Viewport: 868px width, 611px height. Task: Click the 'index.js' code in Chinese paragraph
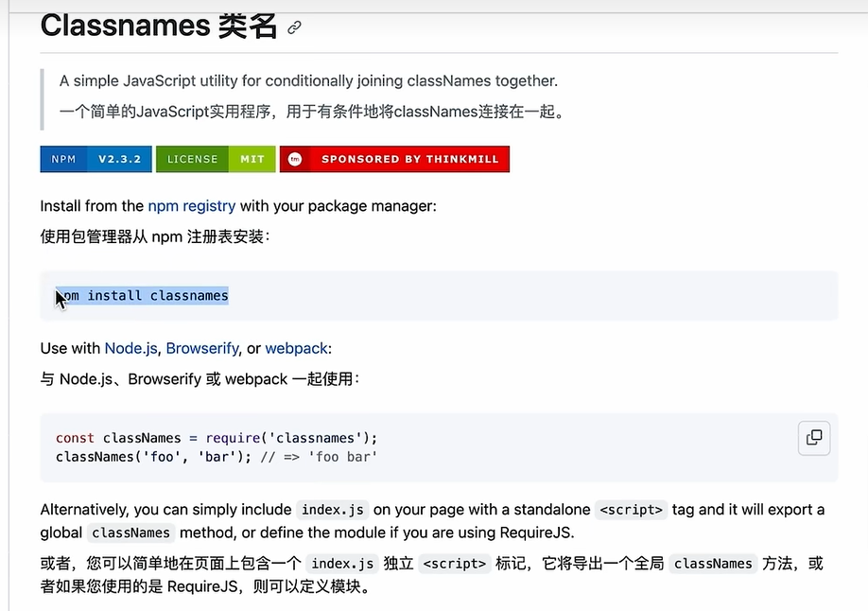click(x=342, y=564)
